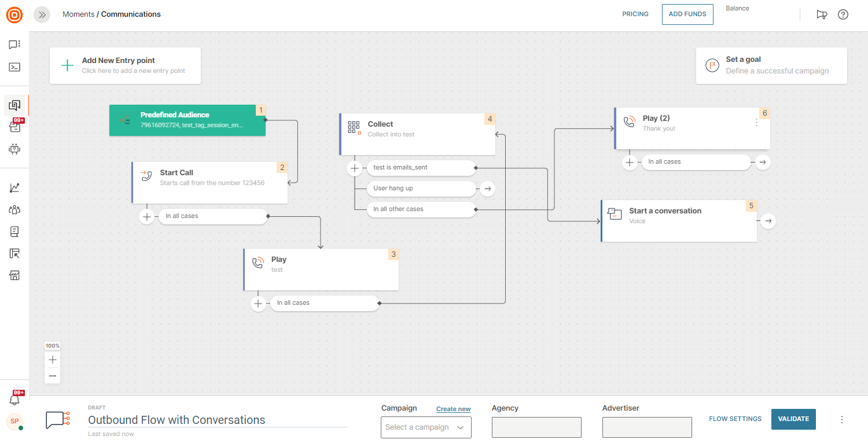Viewport: 868px width, 443px height.
Task: Click the Validate button
Action: pyautogui.click(x=793, y=419)
